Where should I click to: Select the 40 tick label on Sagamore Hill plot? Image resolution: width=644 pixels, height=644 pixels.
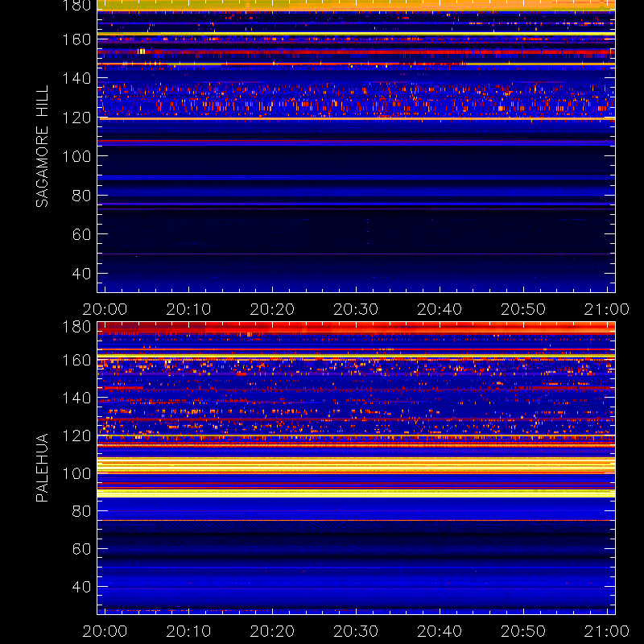81,274
